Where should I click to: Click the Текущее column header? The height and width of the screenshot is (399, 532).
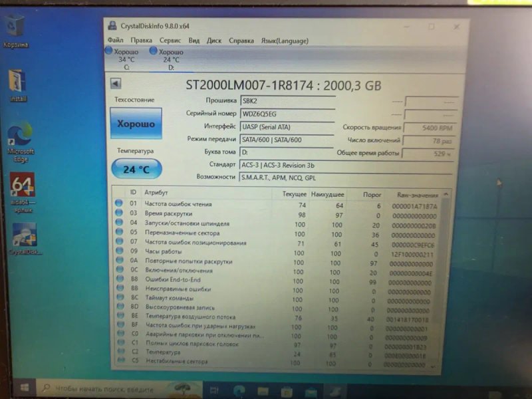click(294, 194)
